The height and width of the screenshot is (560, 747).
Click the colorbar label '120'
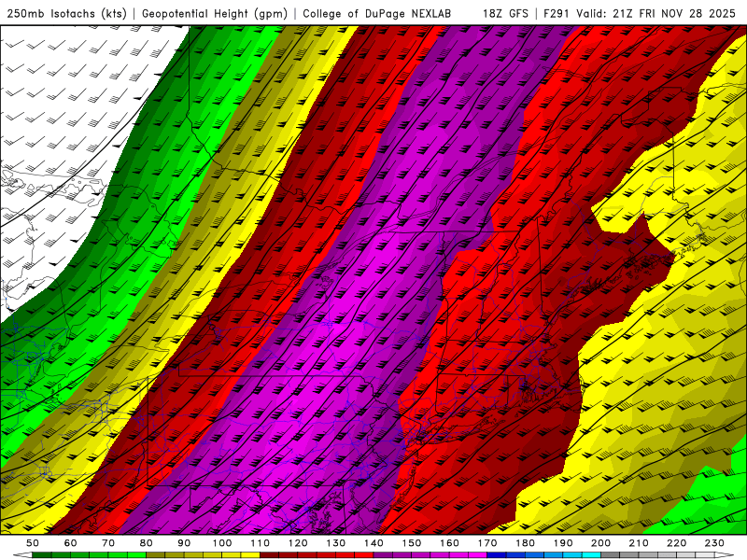point(298,543)
